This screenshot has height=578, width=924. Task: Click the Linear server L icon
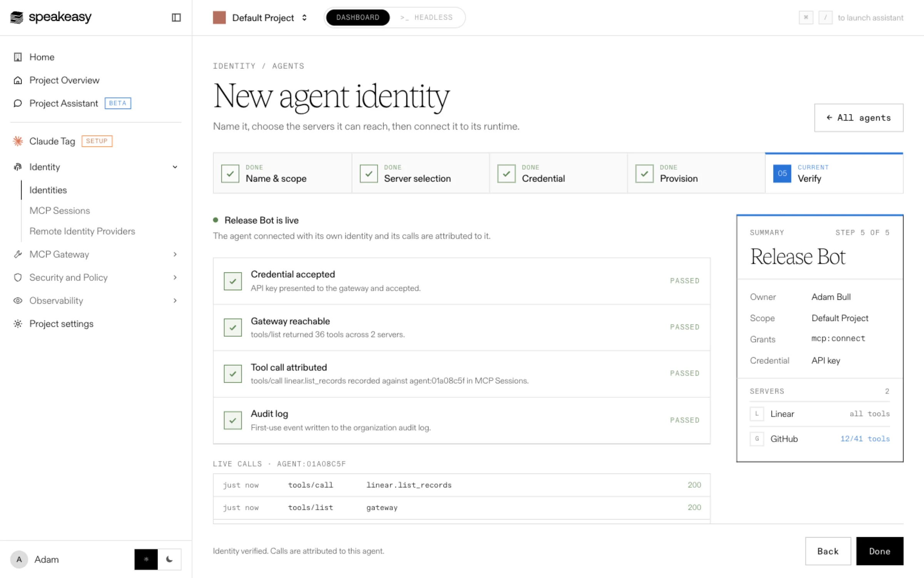(x=757, y=414)
